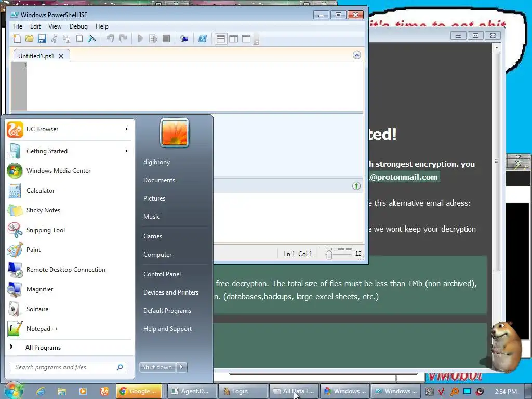
Task: Click the user account flower picture
Action: 175,133
